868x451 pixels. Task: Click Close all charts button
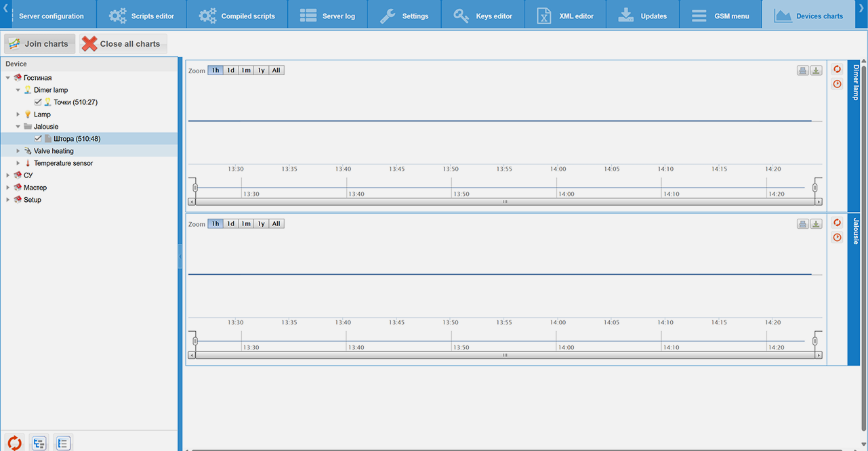tap(123, 44)
